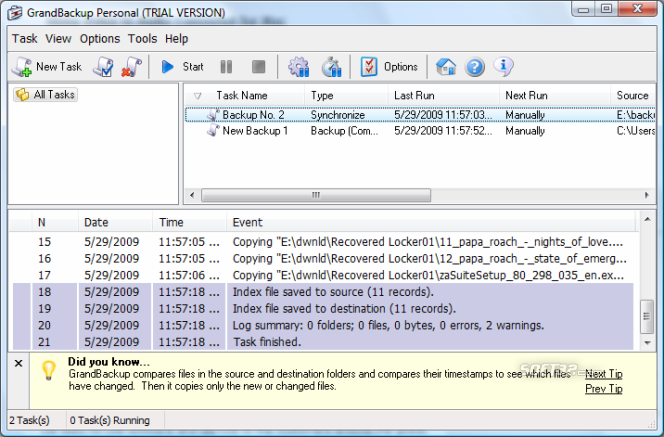This screenshot has height=437, width=664.
Task: Click the gear settings icon in toolbar
Action: (x=298, y=66)
